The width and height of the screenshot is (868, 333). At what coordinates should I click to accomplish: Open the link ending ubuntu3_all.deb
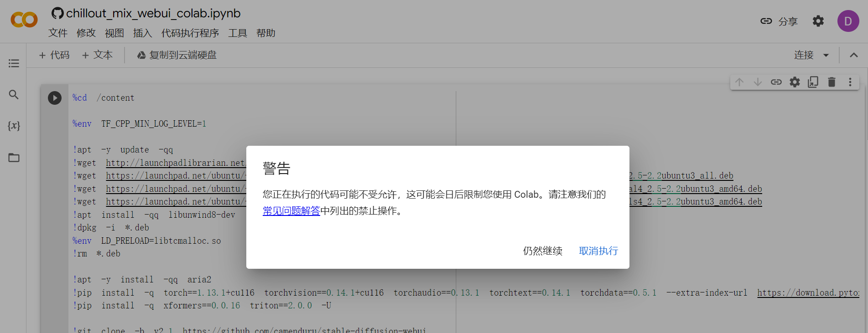681,176
